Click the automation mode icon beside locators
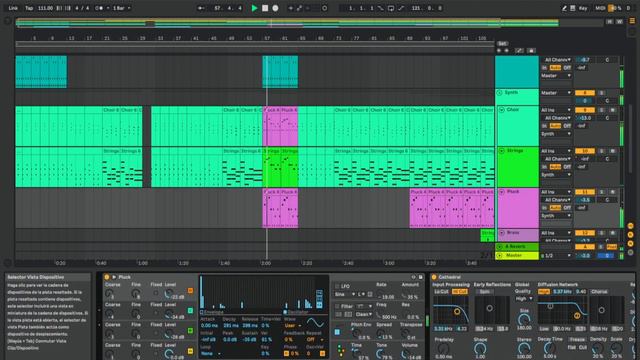Viewport: 640px width, 360px height. tap(519, 51)
